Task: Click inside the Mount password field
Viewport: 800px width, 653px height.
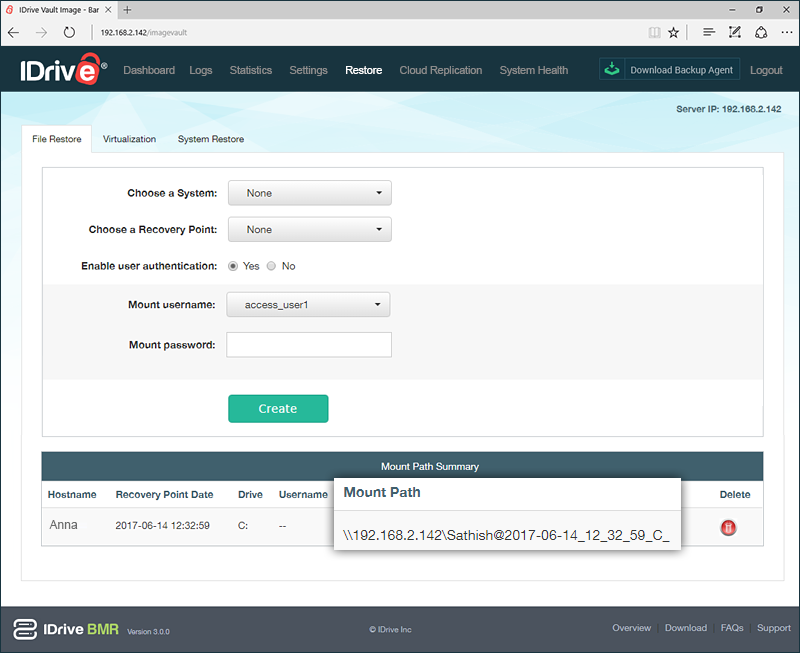Action: [x=308, y=344]
